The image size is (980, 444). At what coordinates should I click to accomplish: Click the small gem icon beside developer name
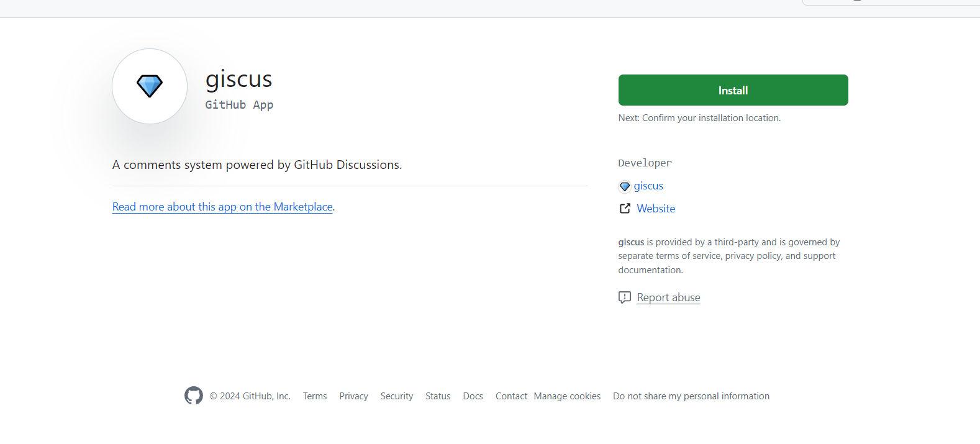pos(625,186)
